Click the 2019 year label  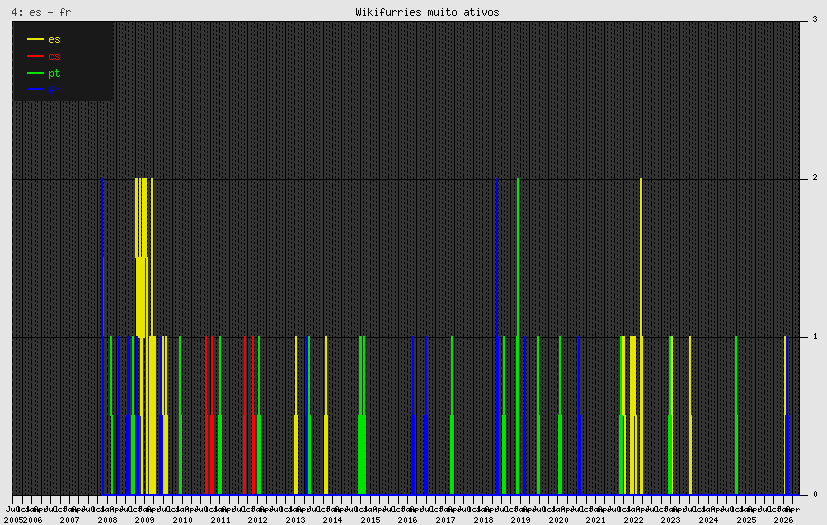click(x=521, y=520)
